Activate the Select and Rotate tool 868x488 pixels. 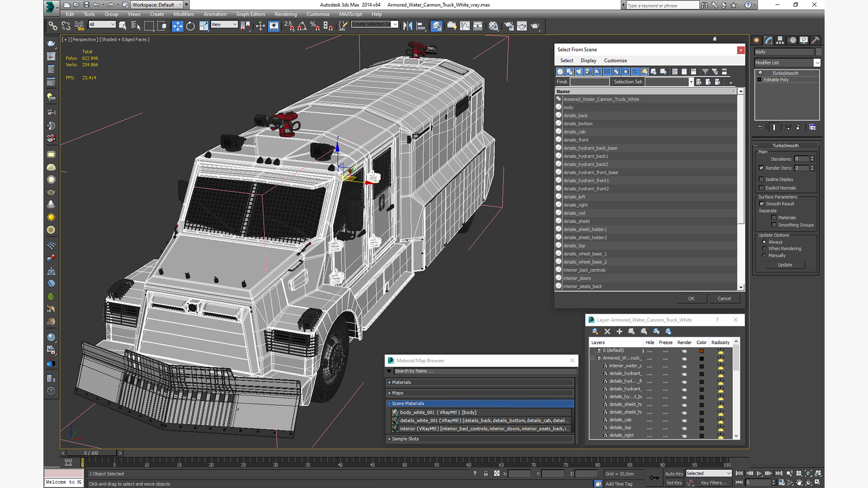pyautogui.click(x=190, y=26)
